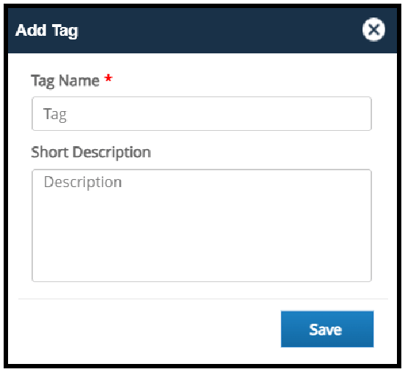Click the Add Tag dialog title
The image size is (405, 372).
pos(47,31)
